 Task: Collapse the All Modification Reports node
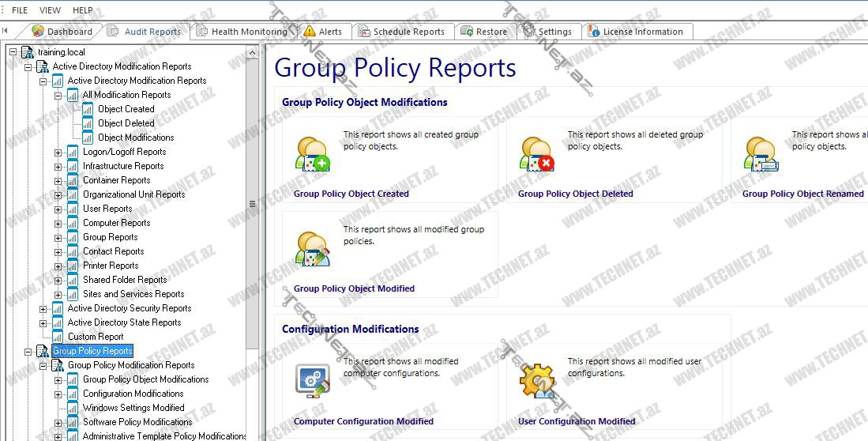point(58,95)
